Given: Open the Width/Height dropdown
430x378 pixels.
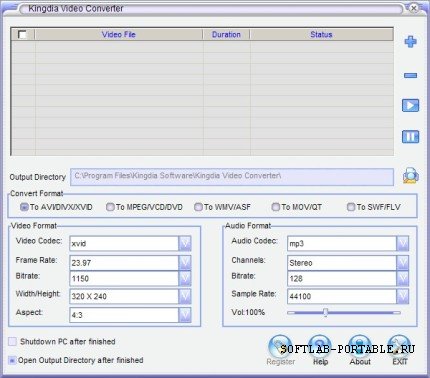Looking at the screenshot, I should pyautogui.click(x=185, y=296).
